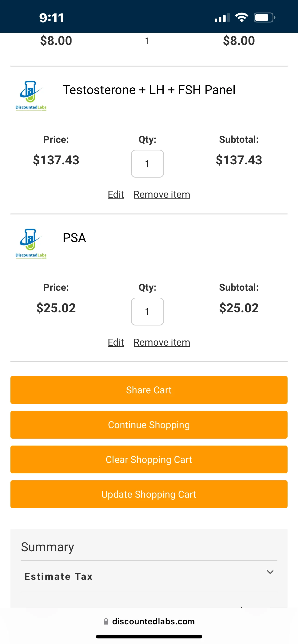298x644 pixels.
Task: Tap the Wi-Fi status icon
Action: coord(241,17)
